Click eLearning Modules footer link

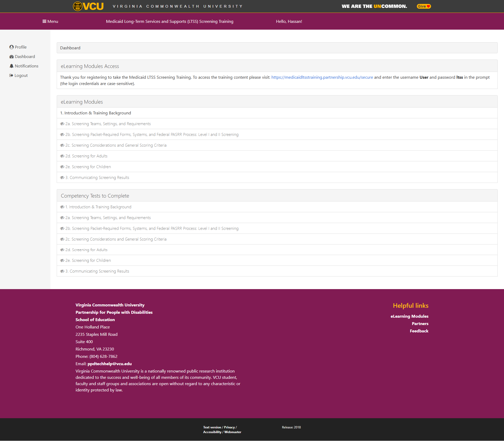(x=409, y=316)
